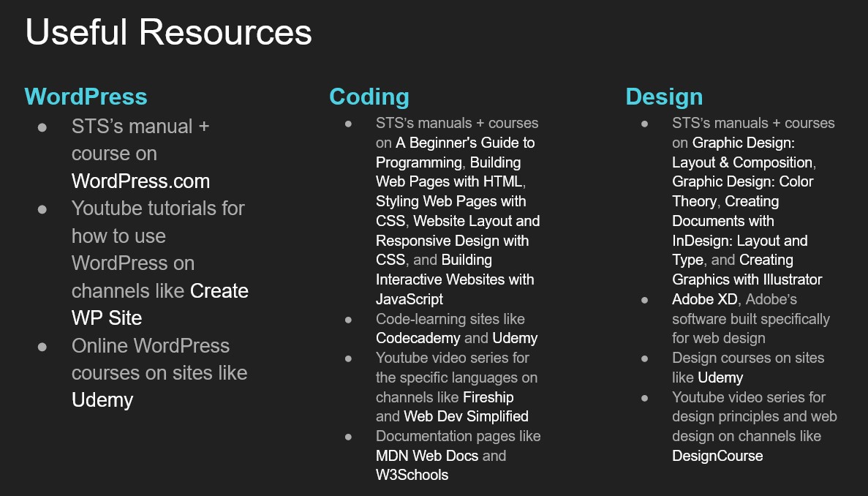Viewport: 868px width, 496px height.
Task: Open the Fireship channel link
Action: pyautogui.click(x=488, y=397)
